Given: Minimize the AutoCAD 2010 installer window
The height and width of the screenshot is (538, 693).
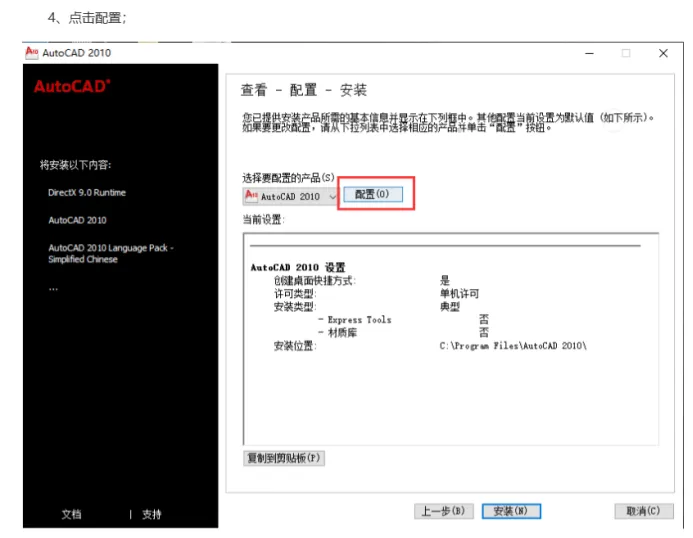Looking at the screenshot, I should (x=589, y=53).
